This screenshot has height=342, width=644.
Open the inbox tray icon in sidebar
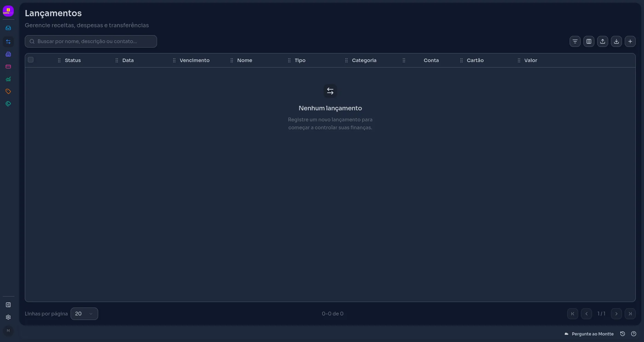coord(8,28)
